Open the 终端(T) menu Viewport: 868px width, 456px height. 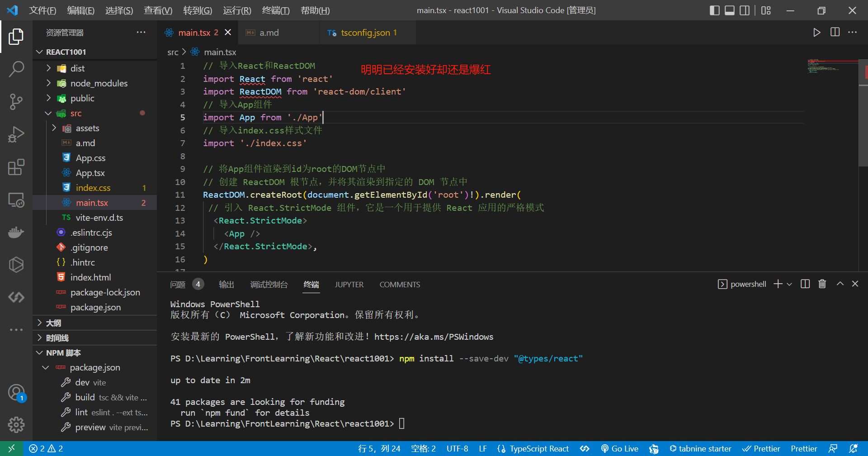coord(276,10)
